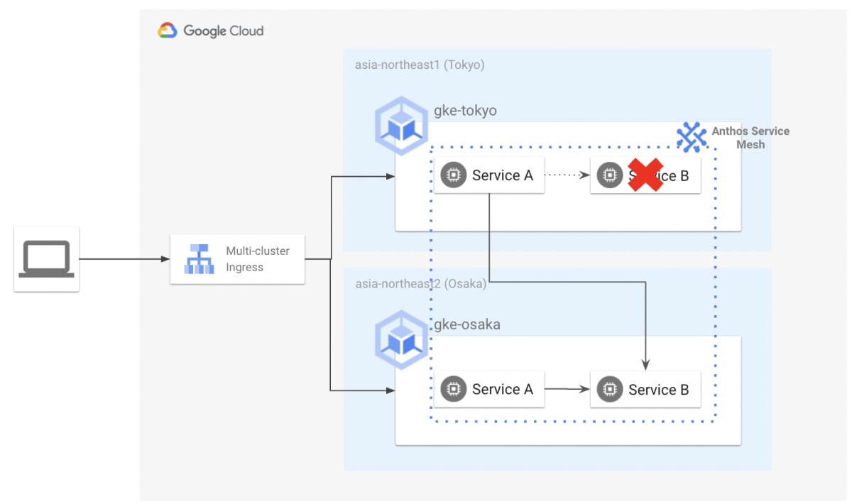Viewport: 852px width, 504px height.
Task: Click the Google Cloud text
Action: tap(224, 31)
